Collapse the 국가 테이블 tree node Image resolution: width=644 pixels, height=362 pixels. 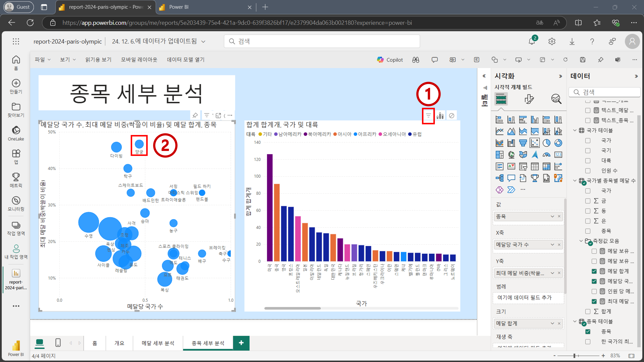pos(575,130)
